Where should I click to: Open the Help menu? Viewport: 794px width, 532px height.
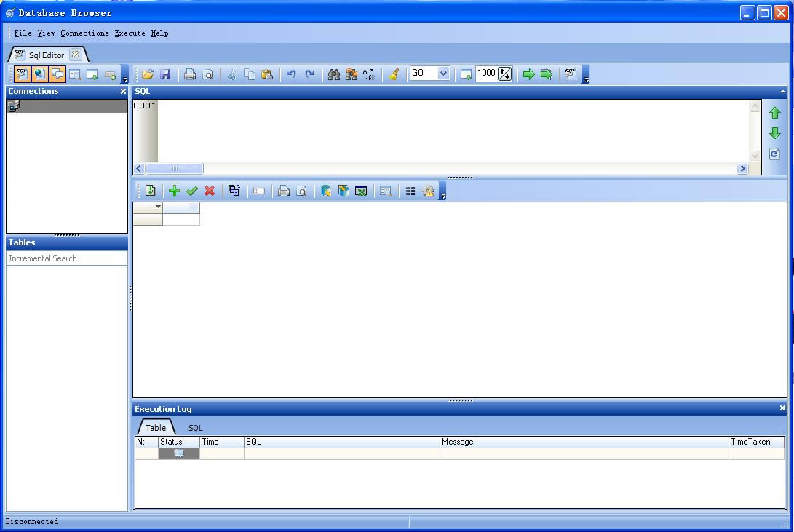coord(159,33)
